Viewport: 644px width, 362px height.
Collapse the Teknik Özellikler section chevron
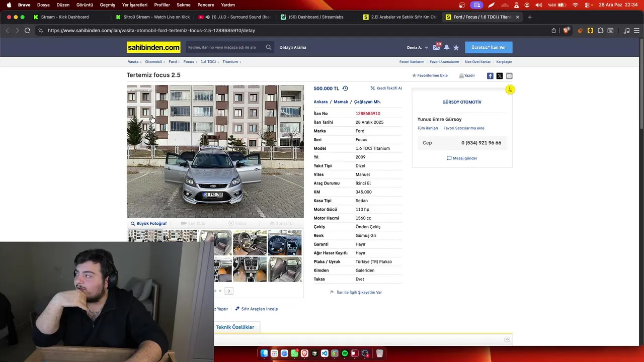(507, 339)
